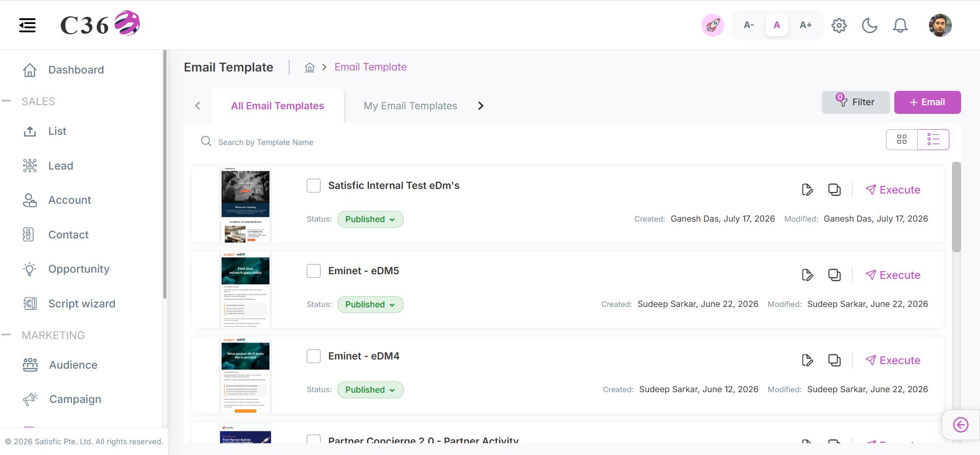Click the Campaign megaphone icon
The height and width of the screenshot is (455, 980).
(31, 399)
